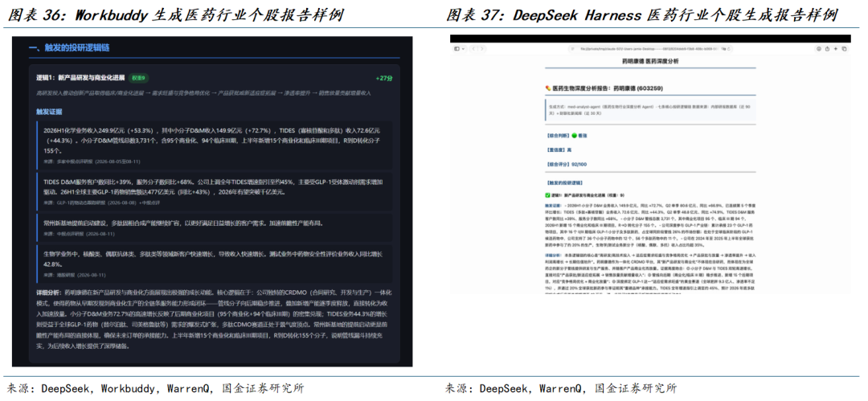
Task: Click the 生成方式 med-analyst-agent quote block
Action: pos(650,108)
